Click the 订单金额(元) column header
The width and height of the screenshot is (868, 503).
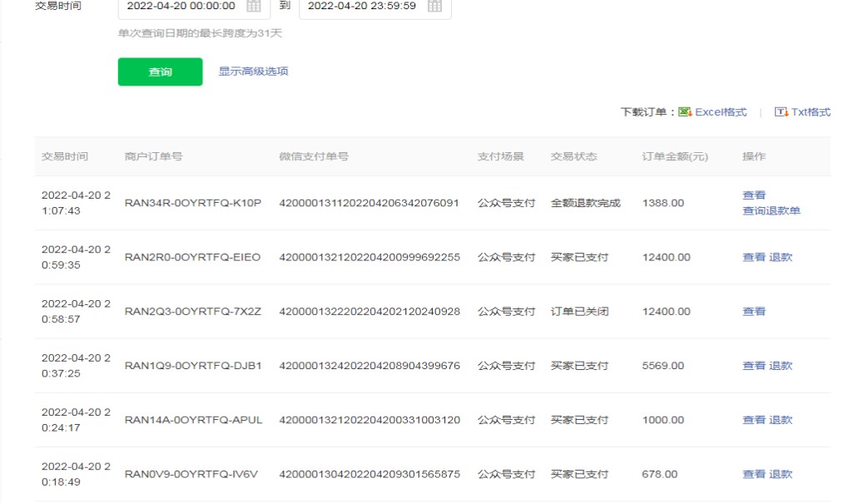[675, 156]
